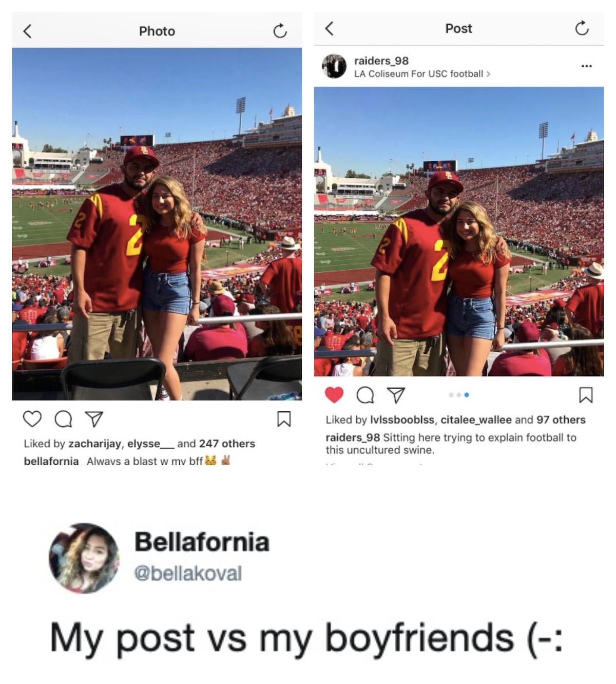This screenshot has width=616, height=684.
Task: Open raiders_98 profile from post header
Action: tap(381, 61)
